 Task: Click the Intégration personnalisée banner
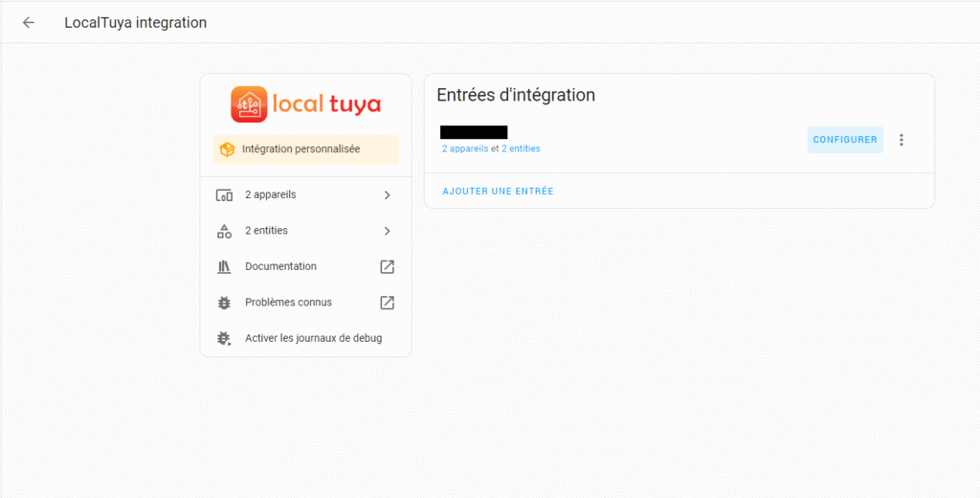(x=305, y=149)
